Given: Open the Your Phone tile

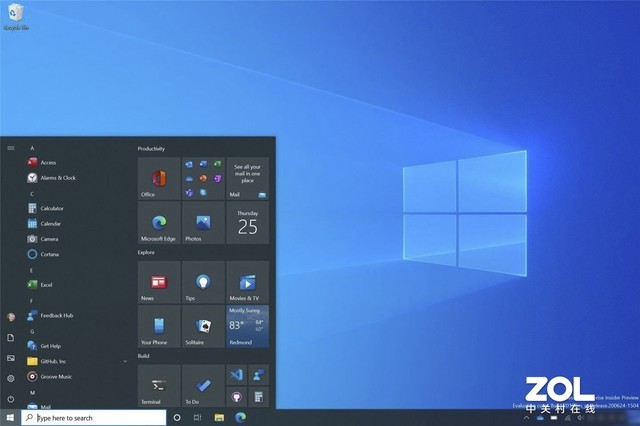Looking at the screenshot, I should click(159, 326).
